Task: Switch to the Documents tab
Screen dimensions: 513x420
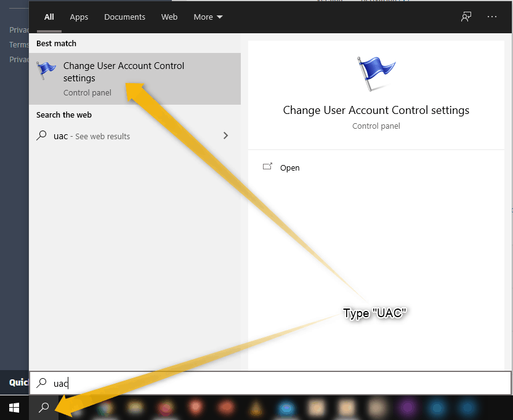Action: click(124, 17)
